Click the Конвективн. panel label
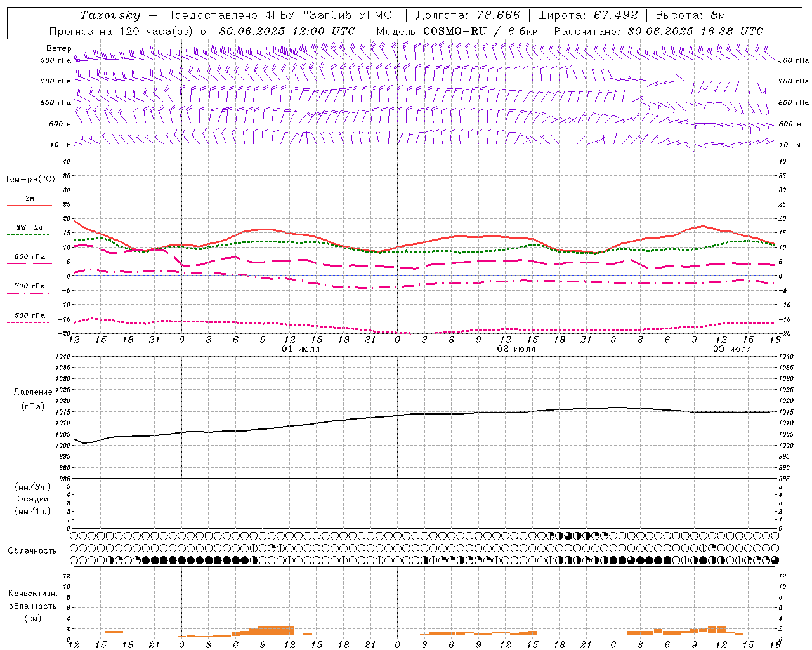The height and width of the screenshot is (650, 812). (x=32, y=594)
